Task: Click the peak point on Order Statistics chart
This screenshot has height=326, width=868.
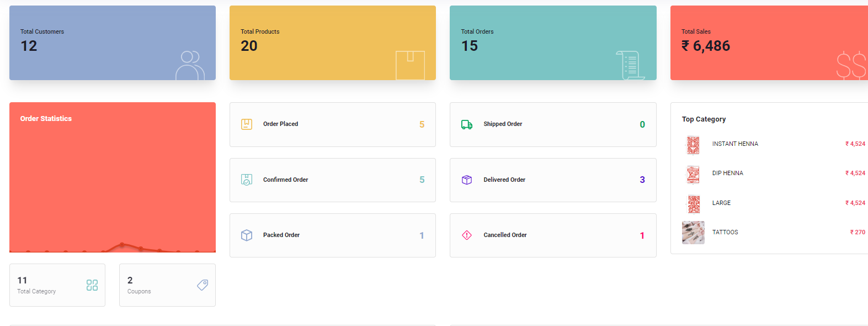Action: coord(122,244)
